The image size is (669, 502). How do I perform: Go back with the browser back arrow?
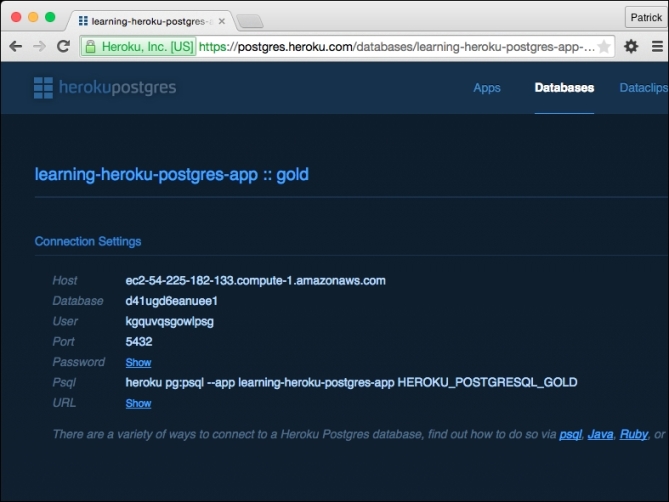[16, 46]
